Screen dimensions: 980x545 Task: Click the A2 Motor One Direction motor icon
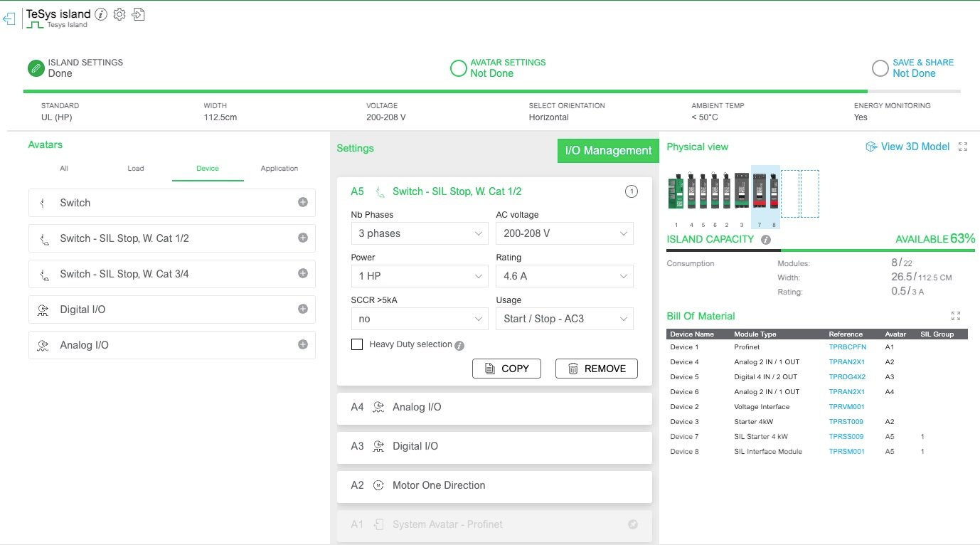(378, 485)
